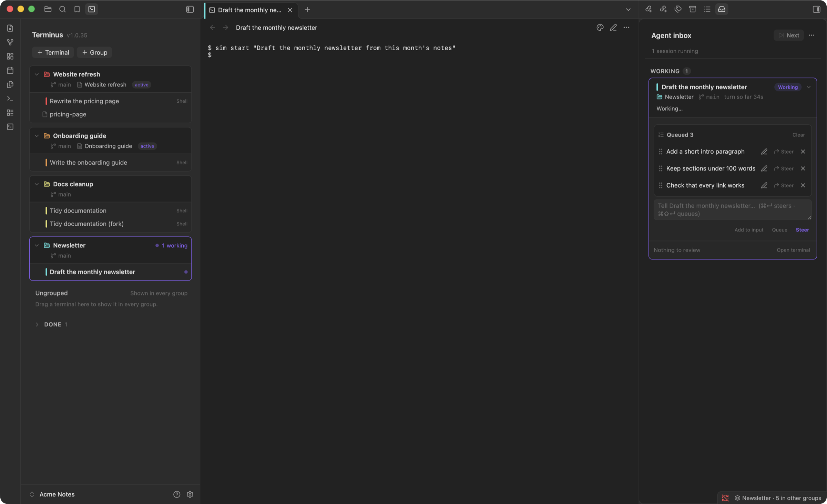
Task: Open the tag icon in right toolbar
Action: point(678,9)
